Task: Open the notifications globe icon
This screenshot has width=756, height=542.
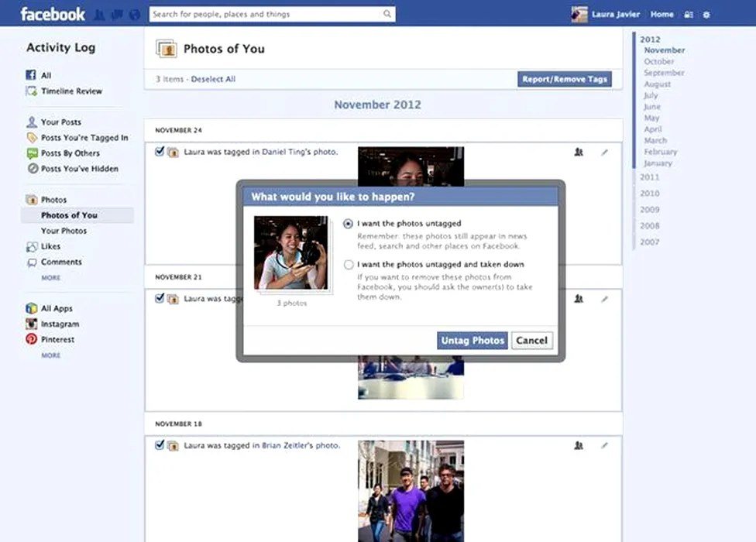Action: [135, 15]
